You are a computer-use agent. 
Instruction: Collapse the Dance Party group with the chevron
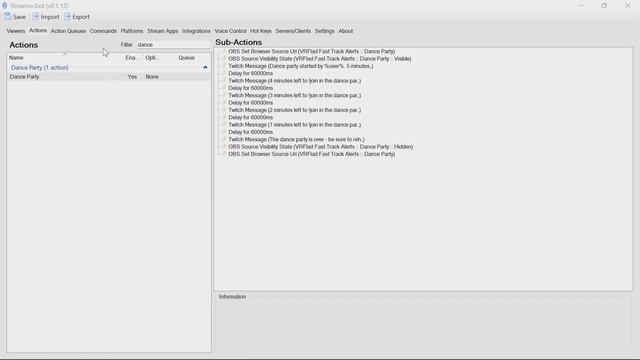[205, 67]
